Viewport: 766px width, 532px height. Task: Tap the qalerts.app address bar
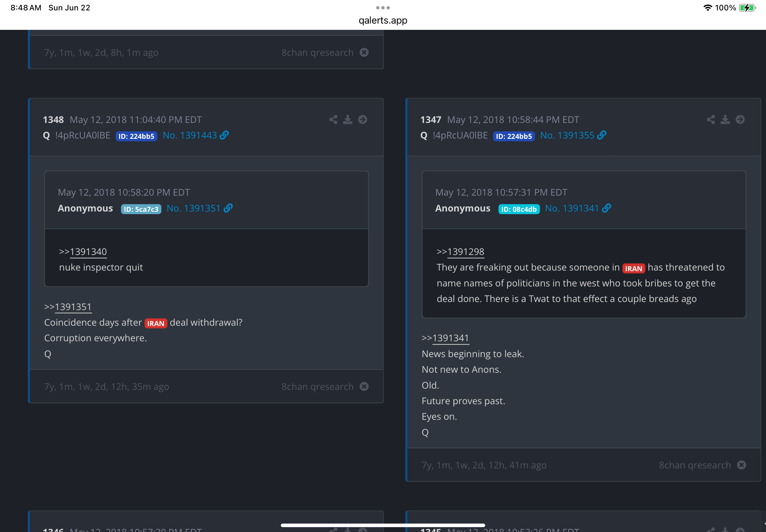click(x=383, y=20)
